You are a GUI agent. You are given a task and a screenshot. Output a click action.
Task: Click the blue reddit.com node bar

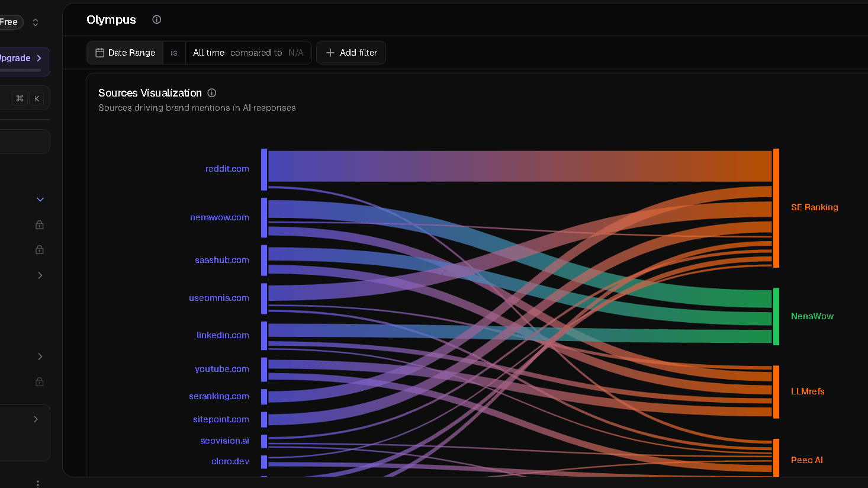(x=264, y=169)
